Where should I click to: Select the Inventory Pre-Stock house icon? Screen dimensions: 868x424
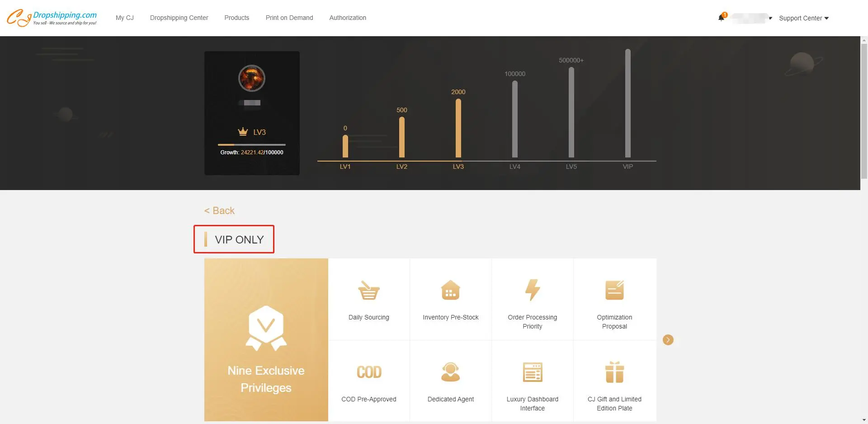pyautogui.click(x=450, y=291)
